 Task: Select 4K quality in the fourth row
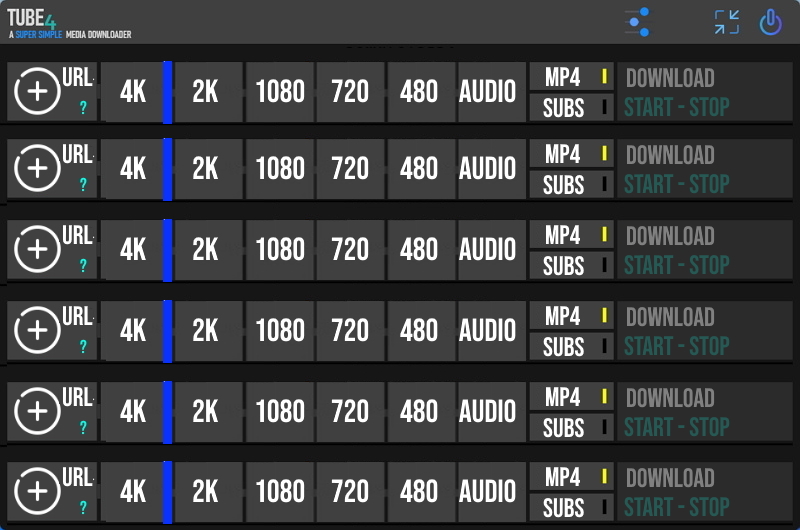pyautogui.click(x=132, y=331)
